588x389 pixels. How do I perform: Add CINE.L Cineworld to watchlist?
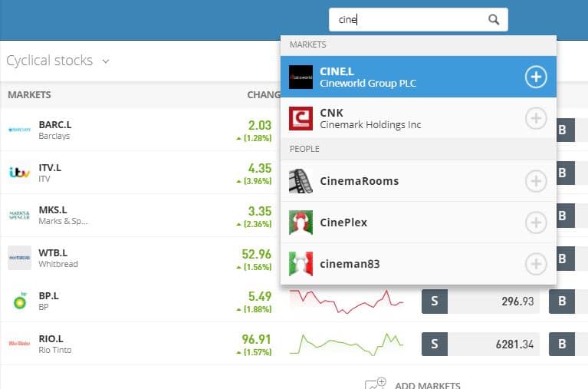click(x=536, y=77)
